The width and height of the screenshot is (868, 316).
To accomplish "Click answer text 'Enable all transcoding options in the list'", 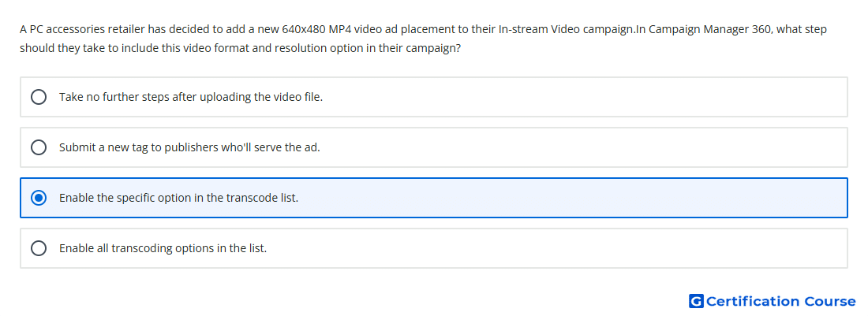I will 163,248.
